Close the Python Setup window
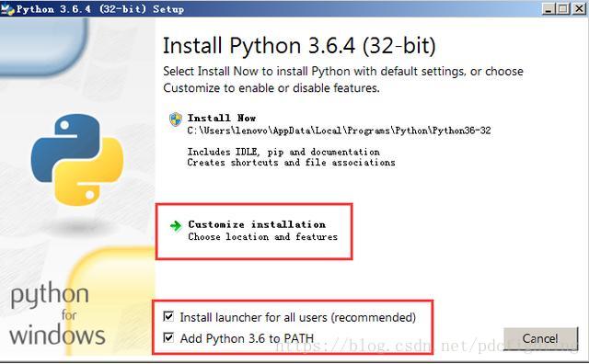Viewport: 589px width, 364px height. click(x=579, y=9)
